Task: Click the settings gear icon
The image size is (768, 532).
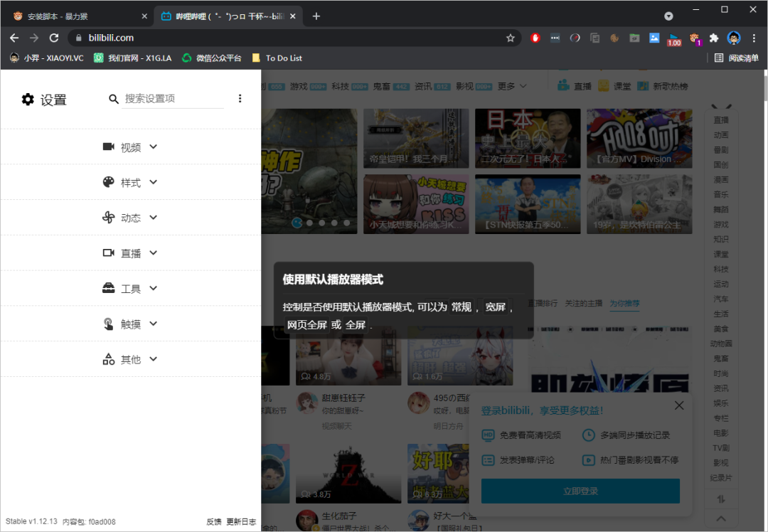Action: click(x=28, y=100)
